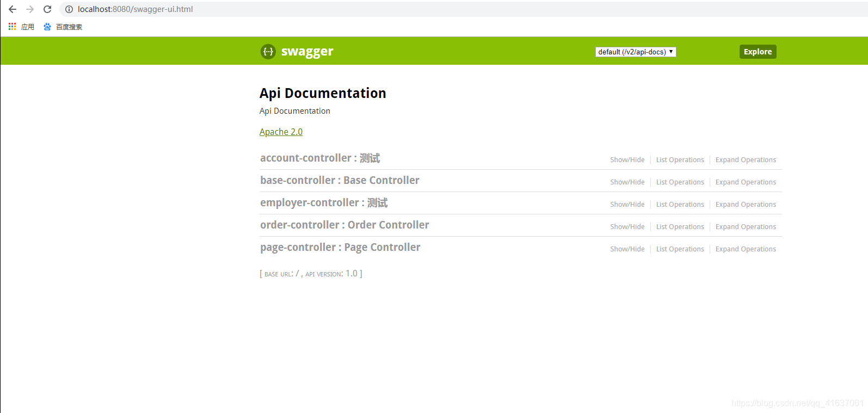Click the site info icon in the address bar
The image size is (868, 413).
(69, 9)
